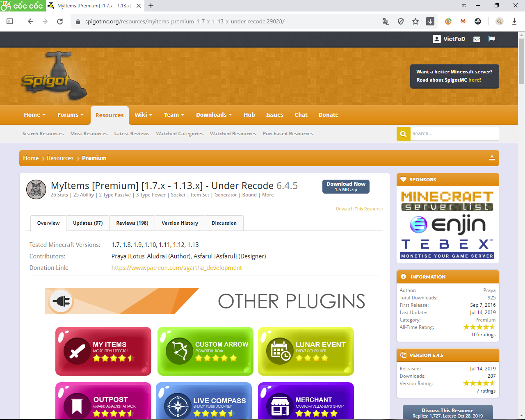Click the Coc Coc browser logo

tap(22, 6)
